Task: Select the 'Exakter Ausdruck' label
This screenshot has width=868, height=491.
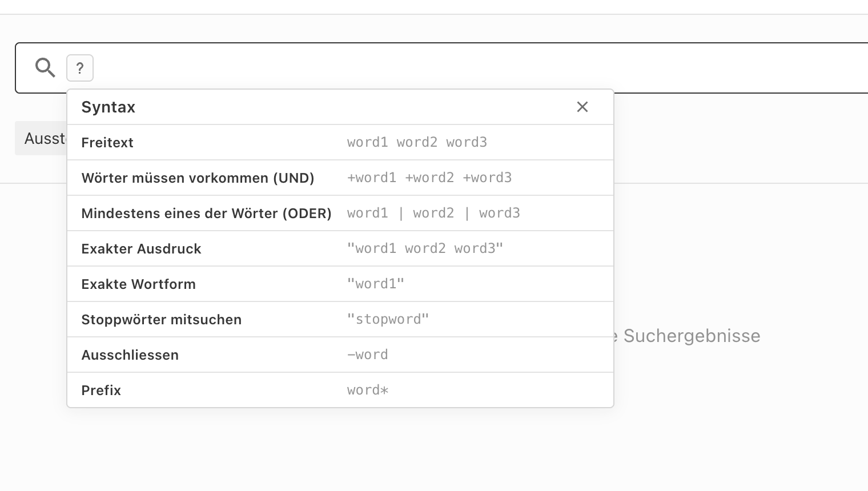Action: (142, 249)
